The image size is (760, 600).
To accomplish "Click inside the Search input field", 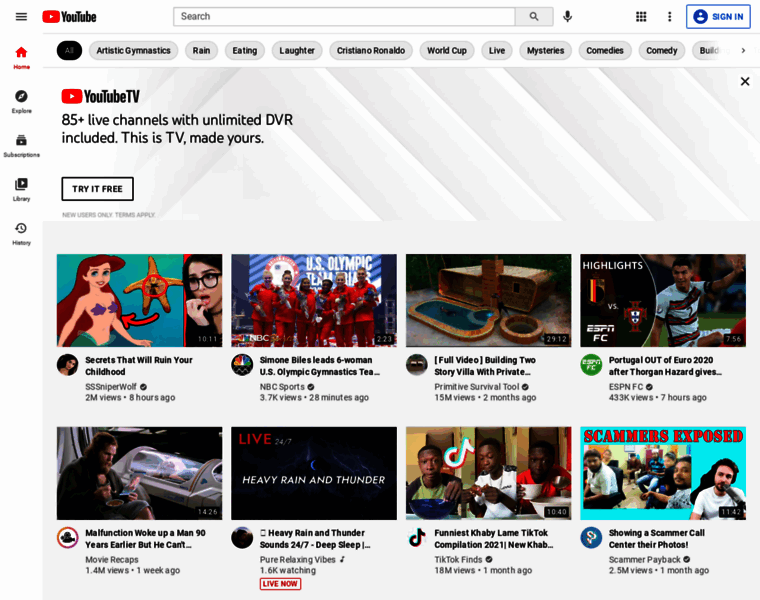I will coord(344,16).
